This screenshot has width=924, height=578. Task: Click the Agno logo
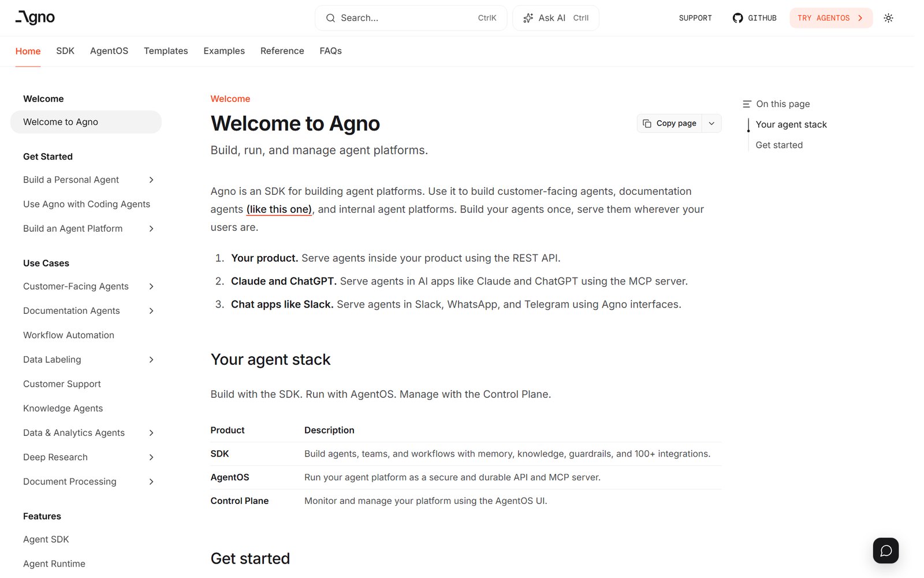35,18
